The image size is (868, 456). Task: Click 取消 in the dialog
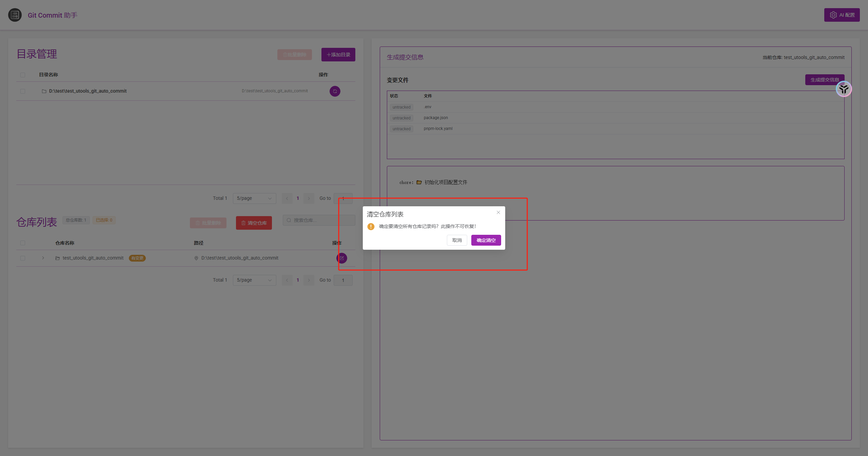click(457, 240)
